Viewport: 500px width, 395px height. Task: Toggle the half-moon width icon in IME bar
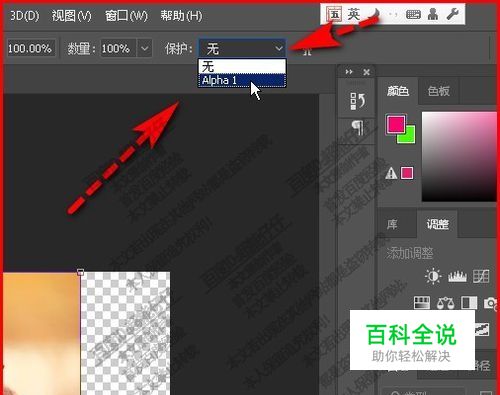point(376,14)
